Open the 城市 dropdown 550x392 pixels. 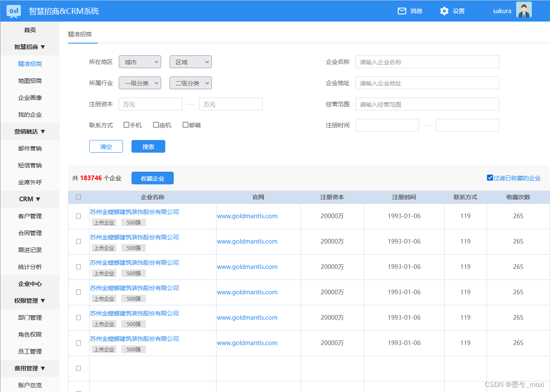pyautogui.click(x=140, y=62)
